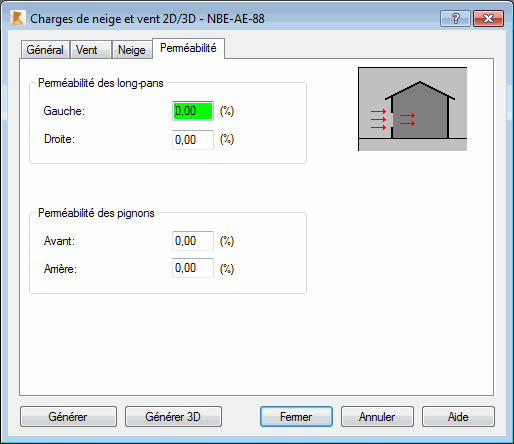The width and height of the screenshot is (514, 444).
Task: Click the Arrière pignon value field
Action: tap(193, 268)
